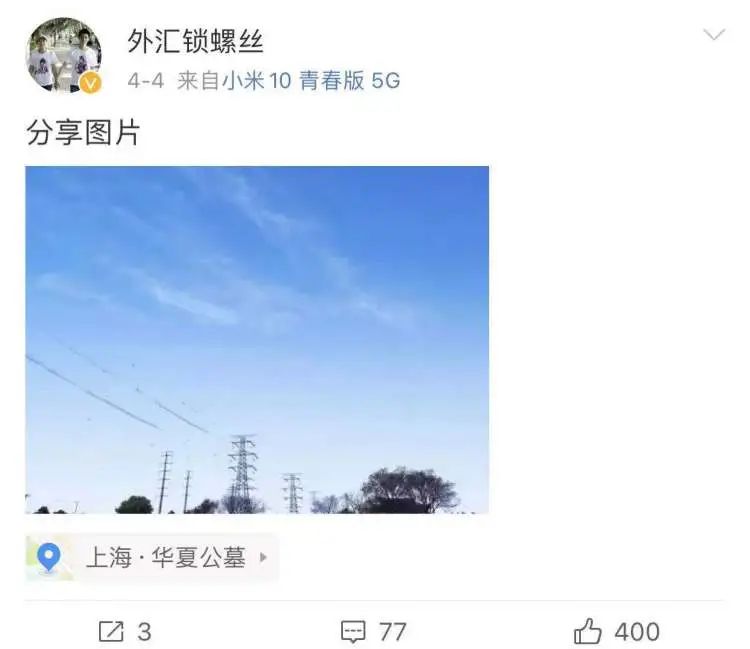The image size is (750, 649).
Task: Click the 4-4 post date
Action: 145,81
